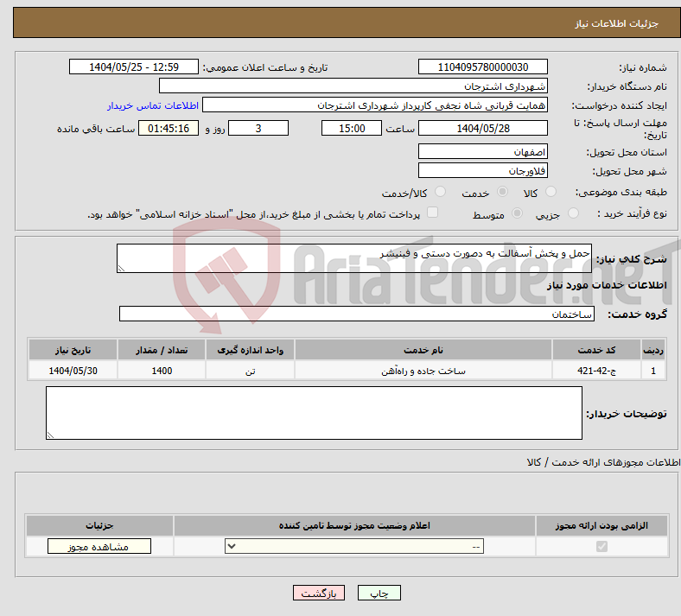Click the تعداد / مقدار column header
Image resolution: width=681 pixels, height=616 pixels.
(x=162, y=350)
